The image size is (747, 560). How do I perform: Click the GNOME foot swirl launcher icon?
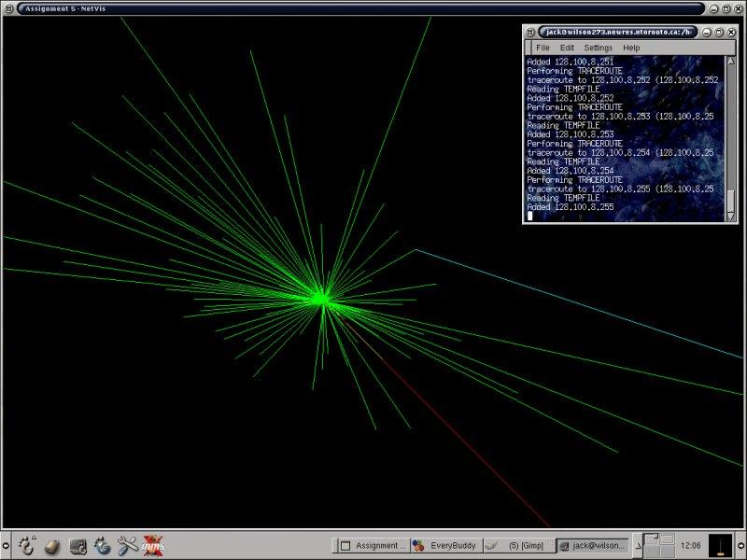tap(103, 545)
